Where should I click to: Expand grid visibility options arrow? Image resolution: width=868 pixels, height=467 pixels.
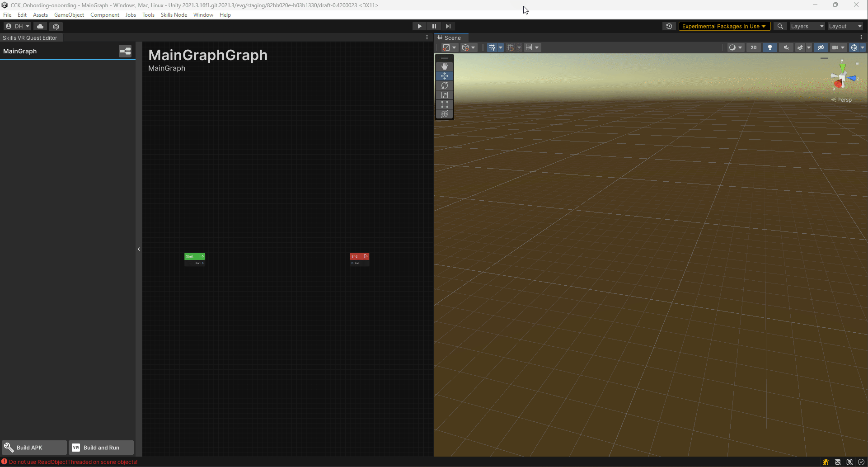coord(501,47)
